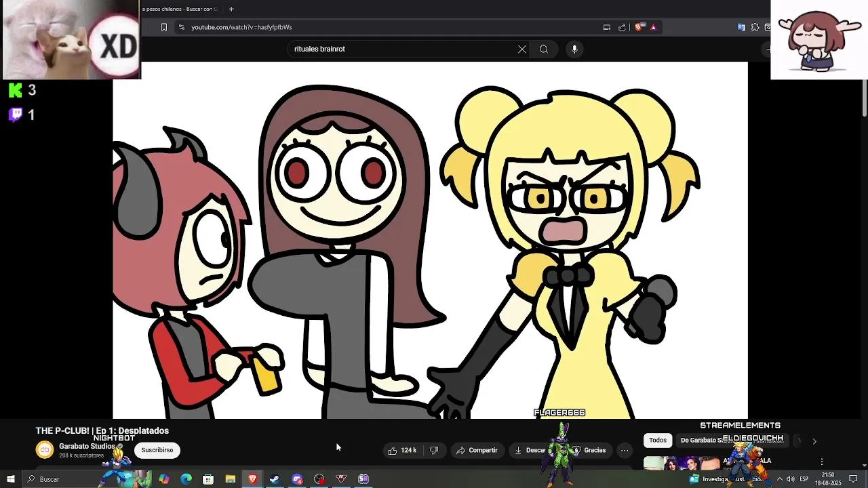Screen dimensions: 868x488
Task: Read the title 'THE P-CLUB! | Ep 1: Desplatados'
Action: point(102,430)
